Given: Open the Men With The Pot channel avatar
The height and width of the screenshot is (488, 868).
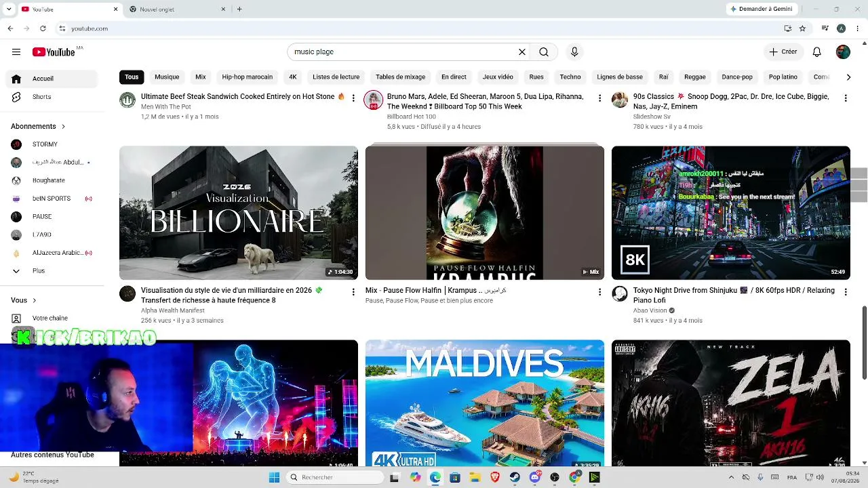Looking at the screenshot, I should click(x=127, y=100).
